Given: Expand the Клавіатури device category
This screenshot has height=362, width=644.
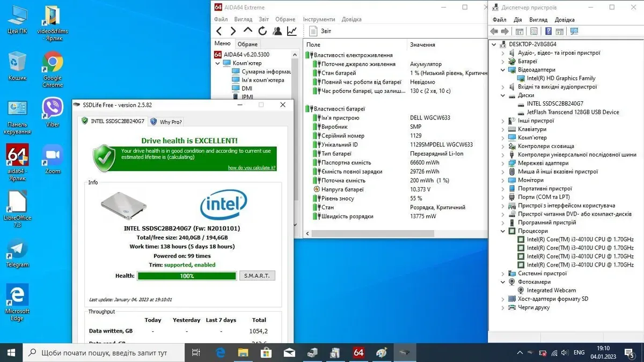Looking at the screenshot, I should pos(503,129).
